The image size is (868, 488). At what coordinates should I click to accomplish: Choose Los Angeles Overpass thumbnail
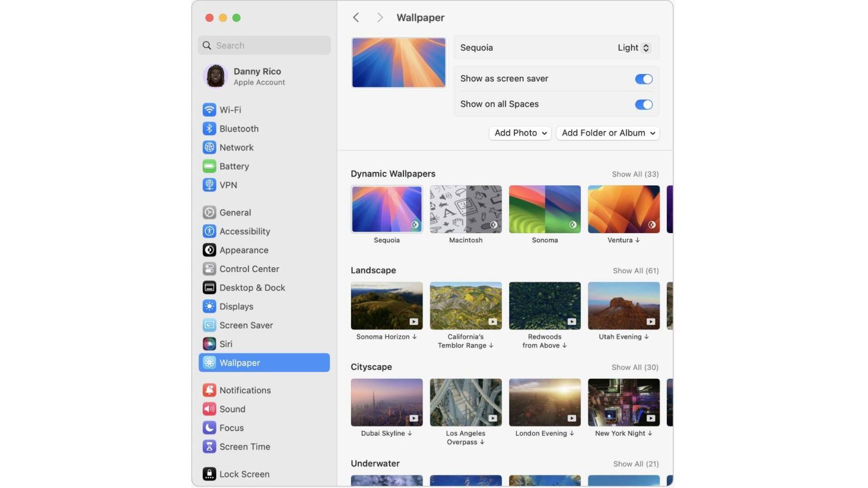coord(466,403)
